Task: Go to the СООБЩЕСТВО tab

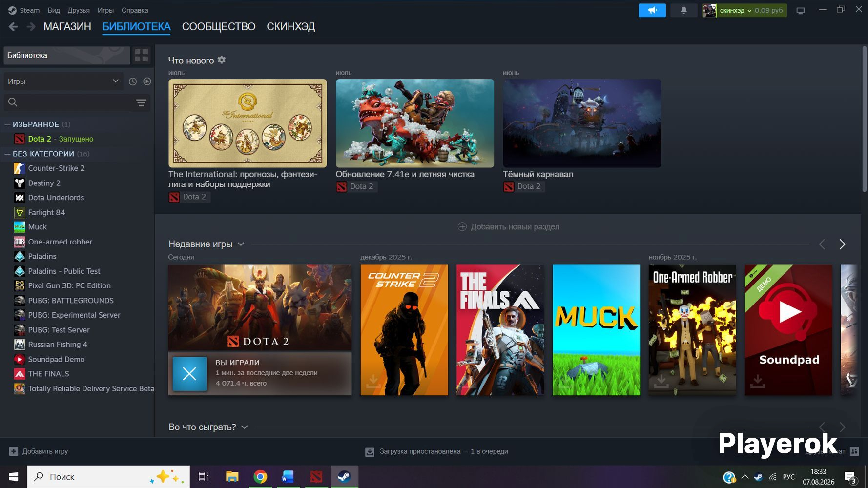Action: (219, 27)
